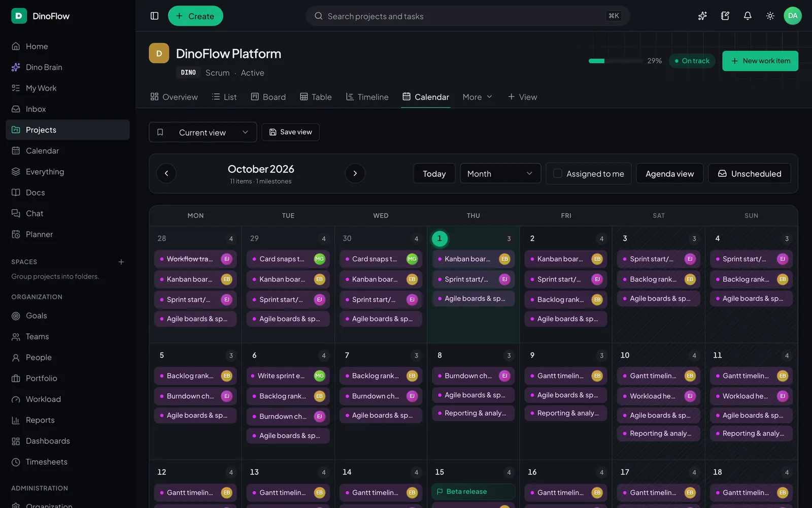Jump to Today
Screen dimensions: 812x508
pos(434,173)
